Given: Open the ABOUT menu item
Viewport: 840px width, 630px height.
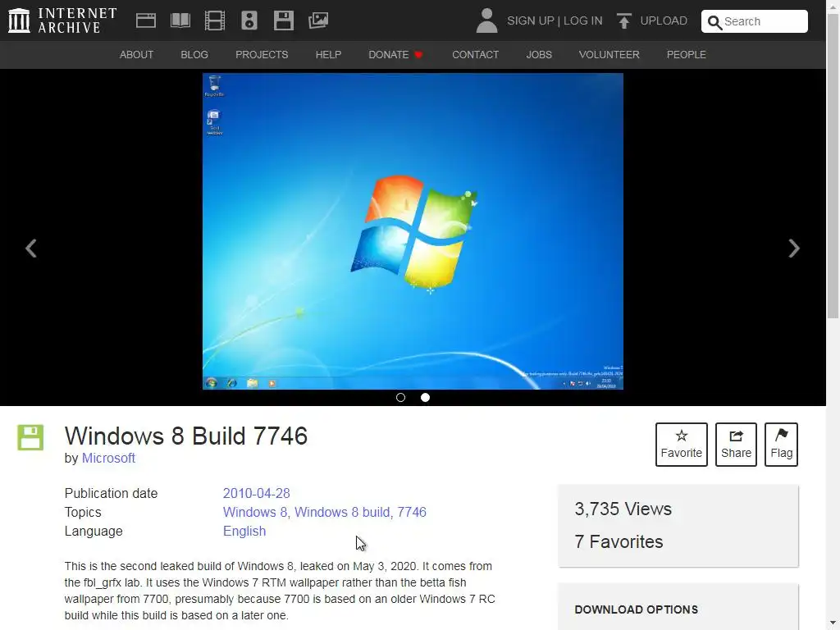Looking at the screenshot, I should [137, 55].
